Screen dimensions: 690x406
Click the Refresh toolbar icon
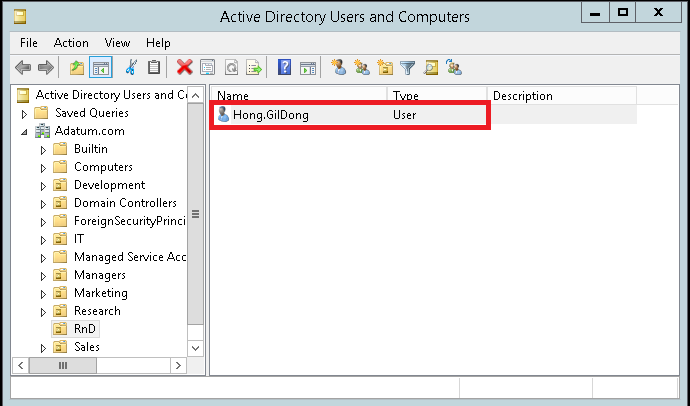tap(231, 68)
